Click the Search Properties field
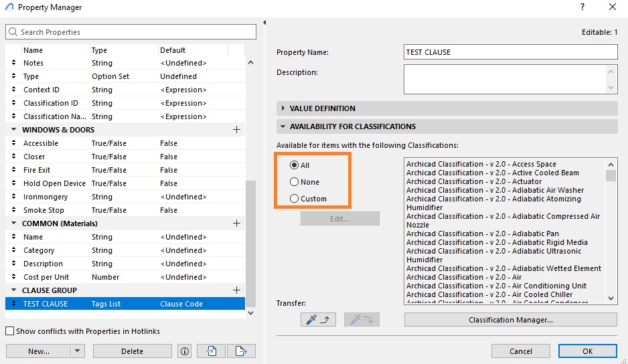Screen dimensions: 628x364 pyautogui.click(x=131, y=32)
